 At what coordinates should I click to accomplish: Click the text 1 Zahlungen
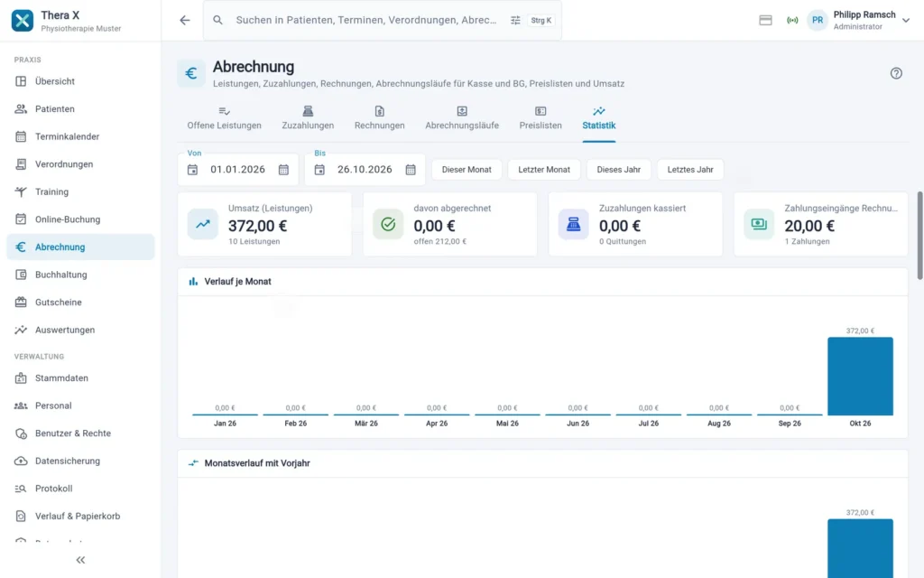tap(807, 241)
